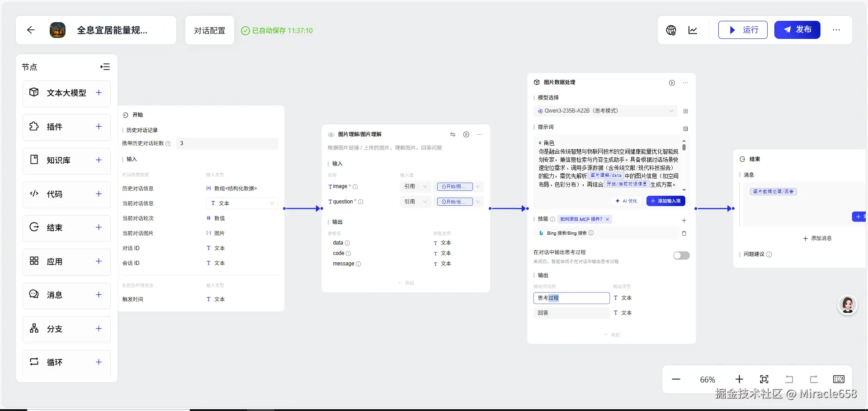The image size is (868, 411).
Task: Toggle the sidebar collapse control next to 节点
Action: click(104, 66)
